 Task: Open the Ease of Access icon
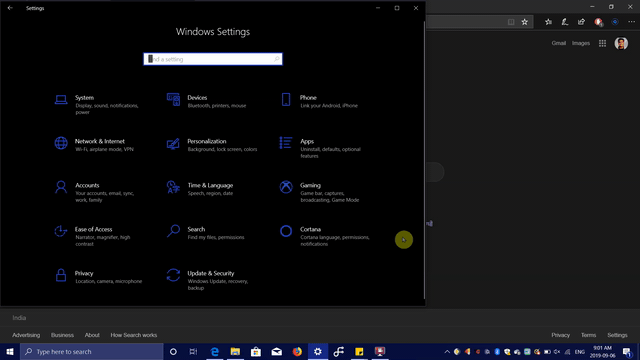point(61,231)
